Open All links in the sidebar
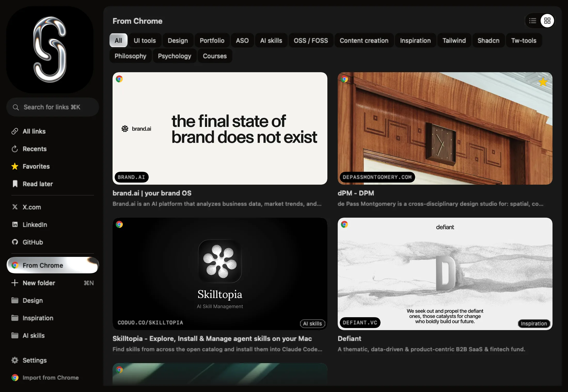 pos(53,131)
